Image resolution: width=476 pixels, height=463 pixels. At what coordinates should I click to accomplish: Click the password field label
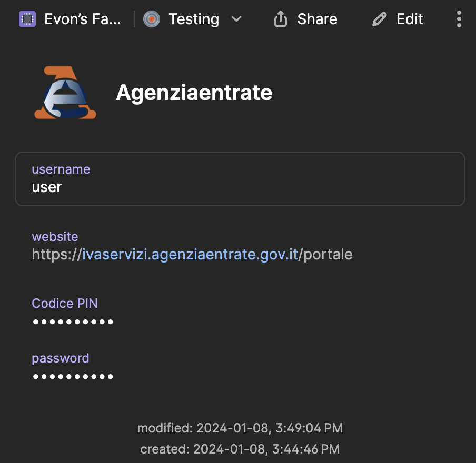(x=60, y=358)
